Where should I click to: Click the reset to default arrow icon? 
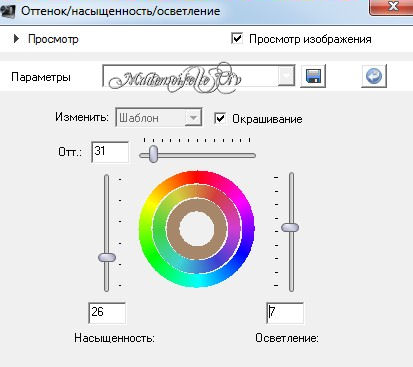coord(374,76)
